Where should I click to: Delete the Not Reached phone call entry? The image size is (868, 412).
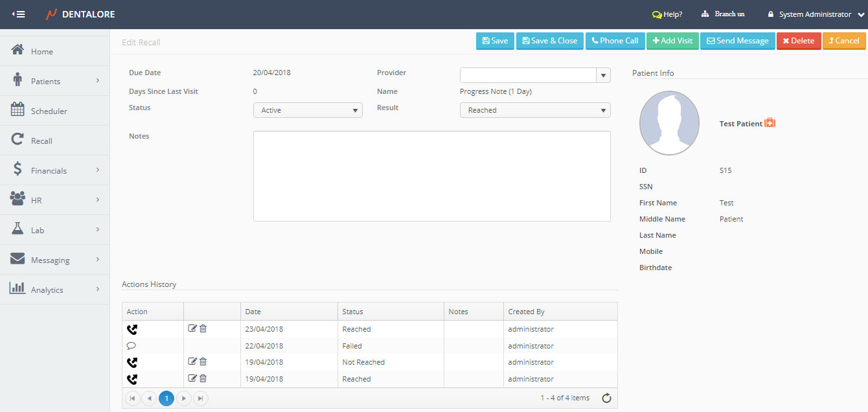pos(203,361)
